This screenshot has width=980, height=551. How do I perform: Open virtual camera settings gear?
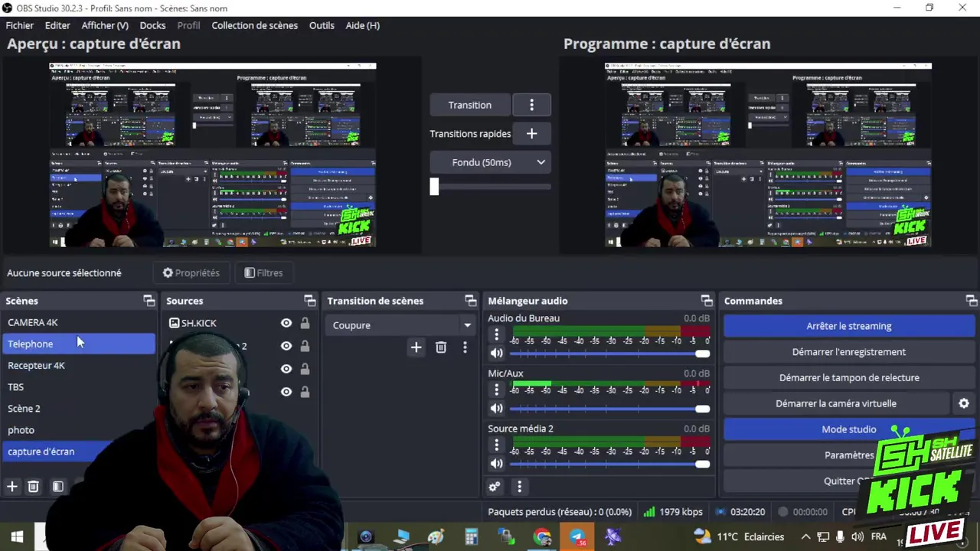click(964, 403)
